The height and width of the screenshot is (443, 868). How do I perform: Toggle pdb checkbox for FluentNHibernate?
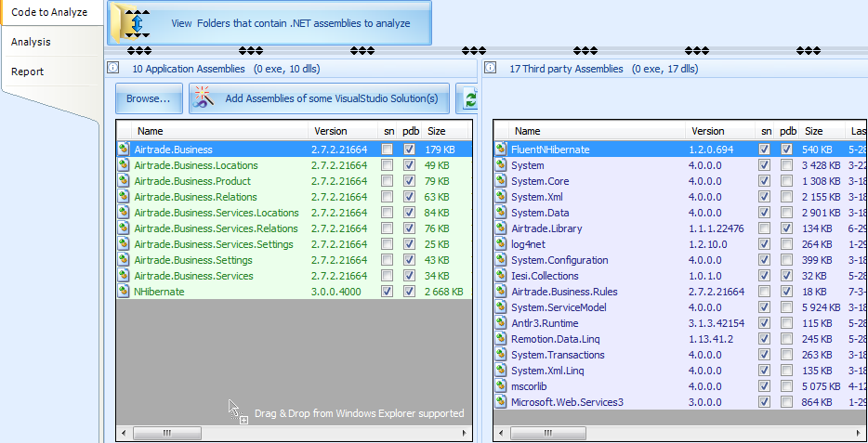click(x=786, y=150)
